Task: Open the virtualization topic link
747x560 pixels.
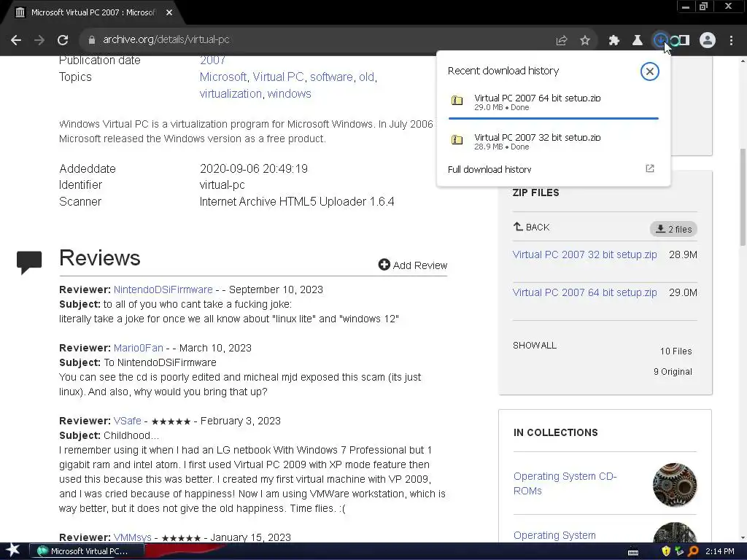Action: click(x=231, y=94)
